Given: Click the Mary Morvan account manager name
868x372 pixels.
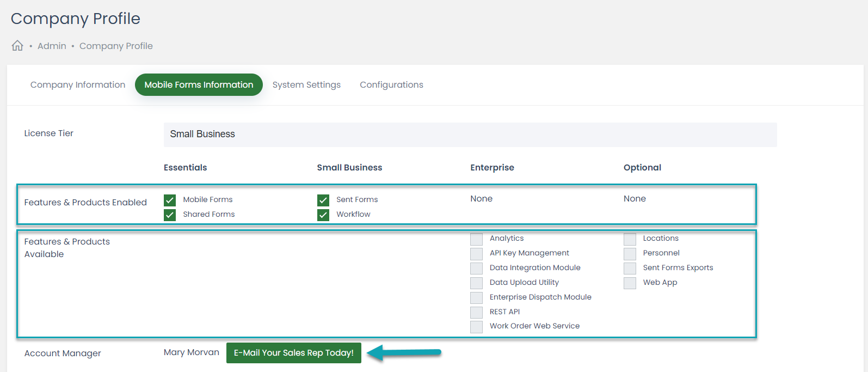Looking at the screenshot, I should pos(192,352).
